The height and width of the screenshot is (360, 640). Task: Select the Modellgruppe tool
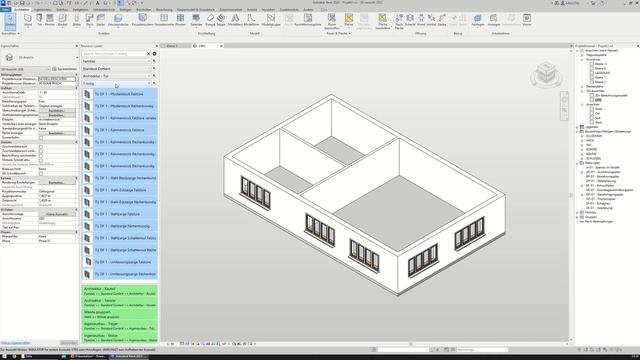coord(271,20)
